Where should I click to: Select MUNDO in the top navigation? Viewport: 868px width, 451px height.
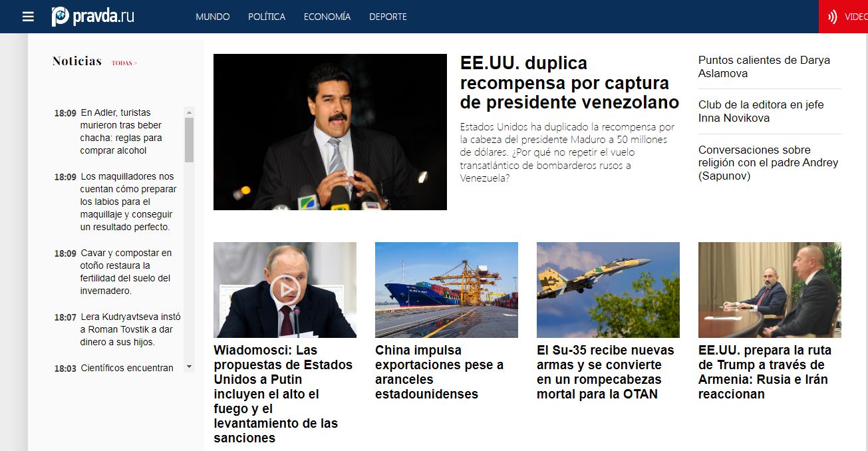(213, 17)
